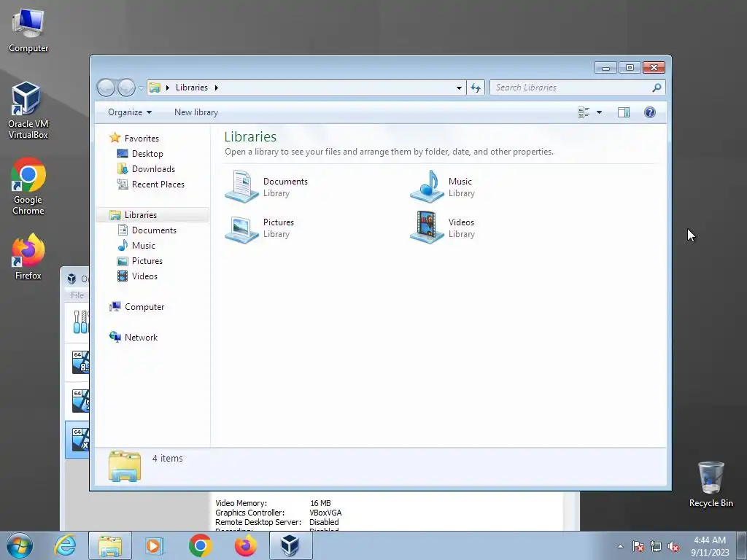Open the address bar history dropdown
This screenshot has height=560, width=747.
(459, 87)
